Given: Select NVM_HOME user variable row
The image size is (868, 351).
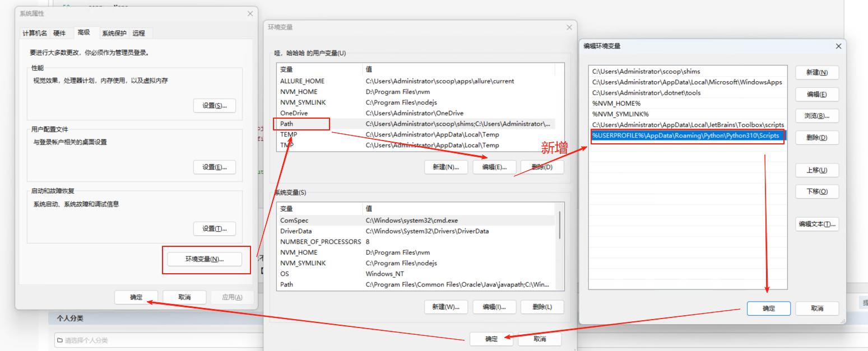Looking at the screenshot, I should (416, 92).
